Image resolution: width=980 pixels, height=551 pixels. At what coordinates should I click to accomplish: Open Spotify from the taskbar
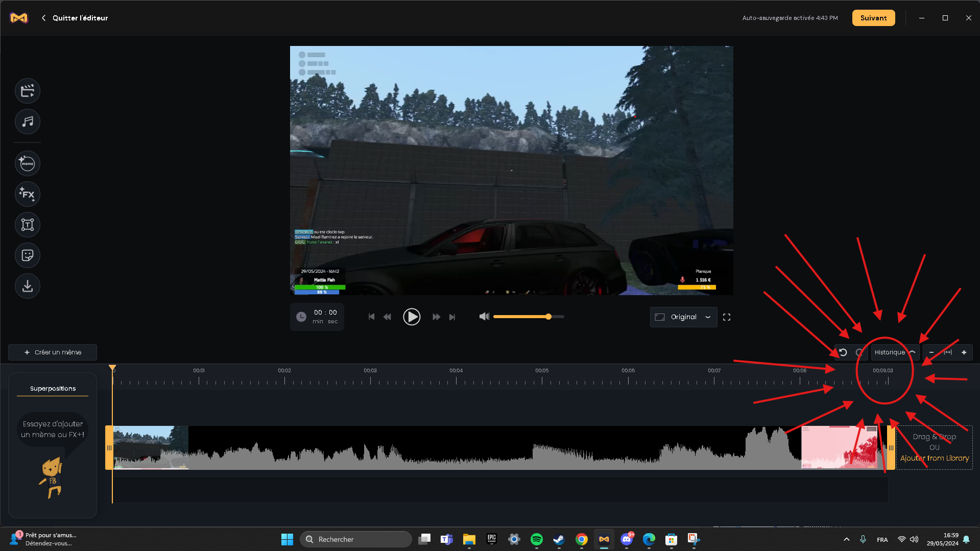[537, 539]
